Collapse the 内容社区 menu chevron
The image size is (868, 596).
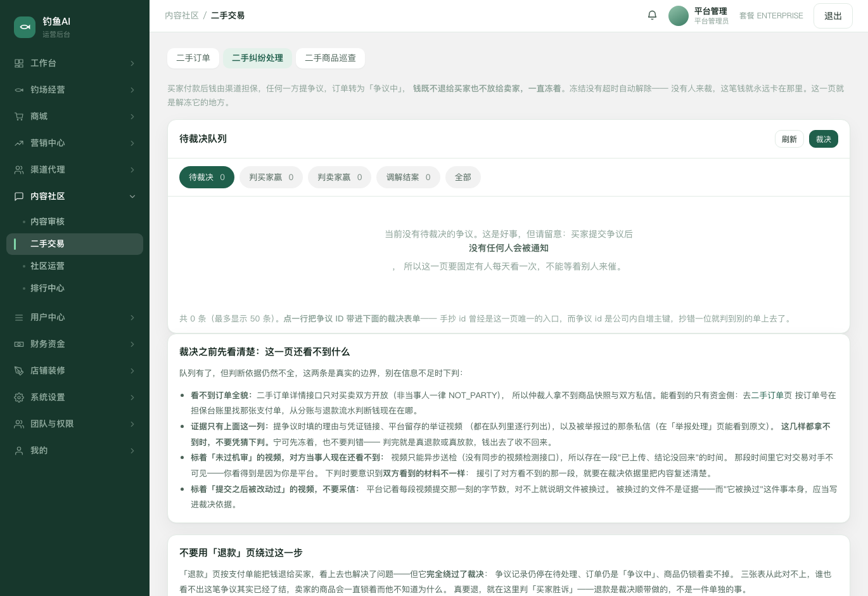pos(132,197)
